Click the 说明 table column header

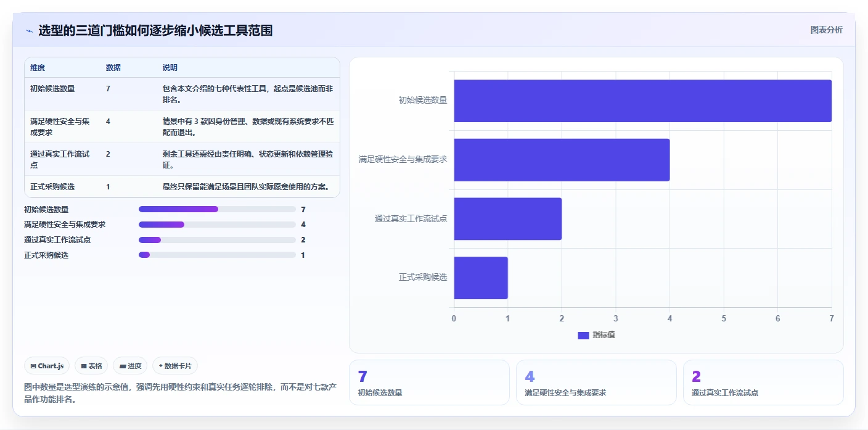point(170,68)
